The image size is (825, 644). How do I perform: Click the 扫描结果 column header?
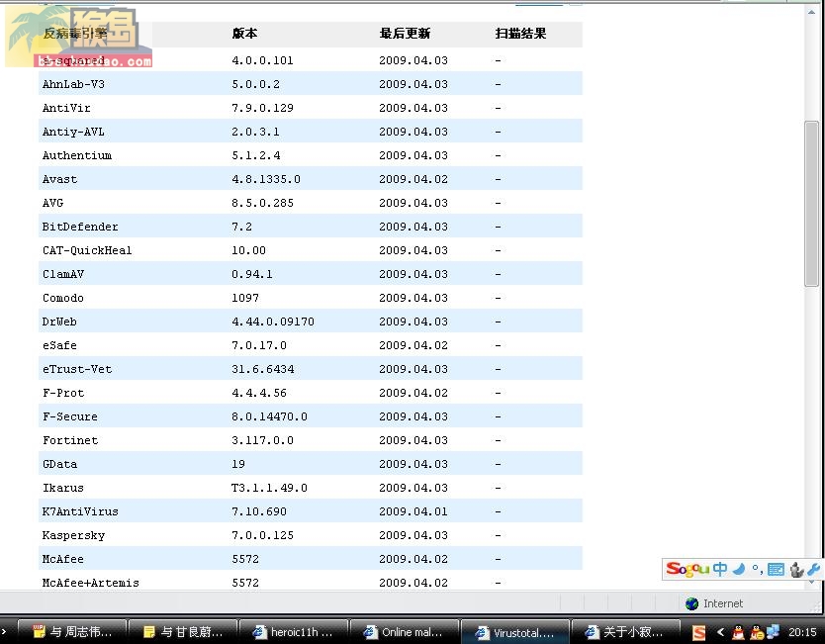pyautogui.click(x=521, y=34)
